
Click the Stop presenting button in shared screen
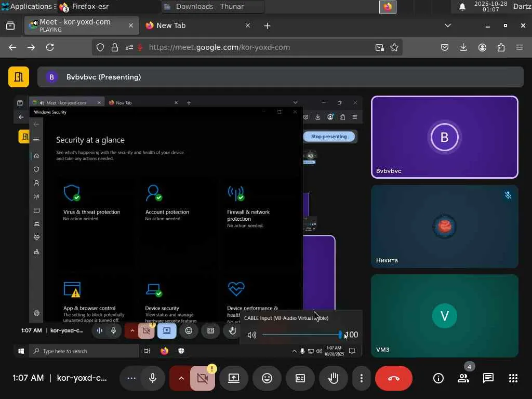[329, 137]
